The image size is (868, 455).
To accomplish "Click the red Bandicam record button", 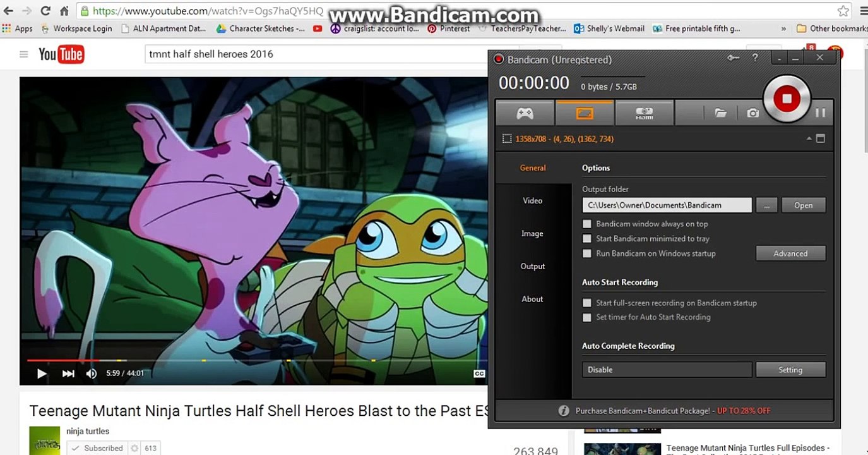I will click(x=787, y=99).
